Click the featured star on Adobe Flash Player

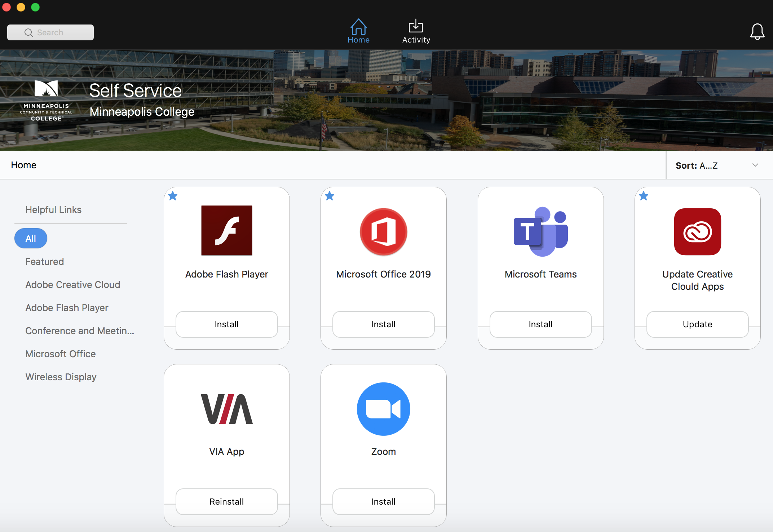173,196
